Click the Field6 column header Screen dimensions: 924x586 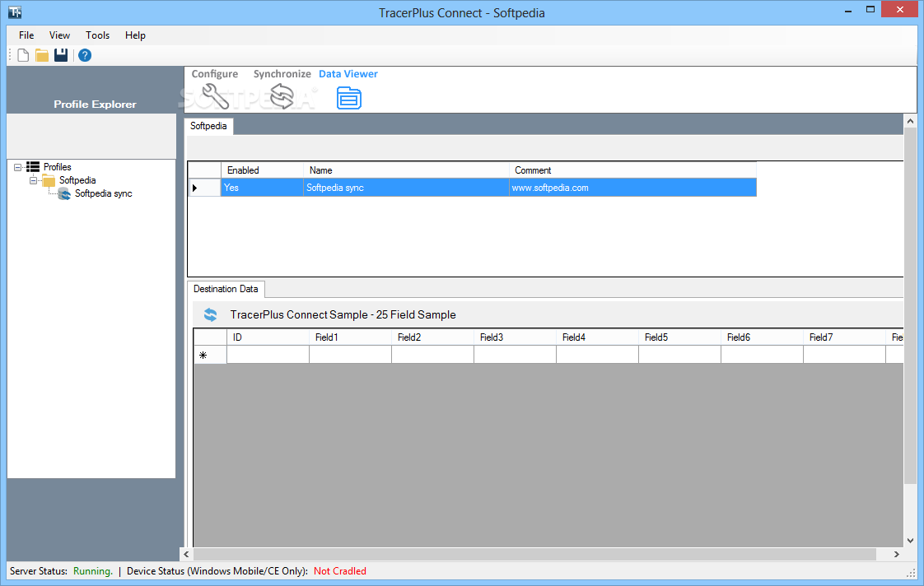(762, 337)
